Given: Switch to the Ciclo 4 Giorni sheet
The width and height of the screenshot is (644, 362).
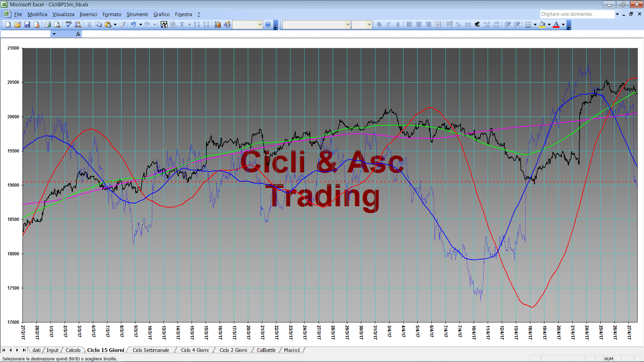Looking at the screenshot, I should point(195,350).
